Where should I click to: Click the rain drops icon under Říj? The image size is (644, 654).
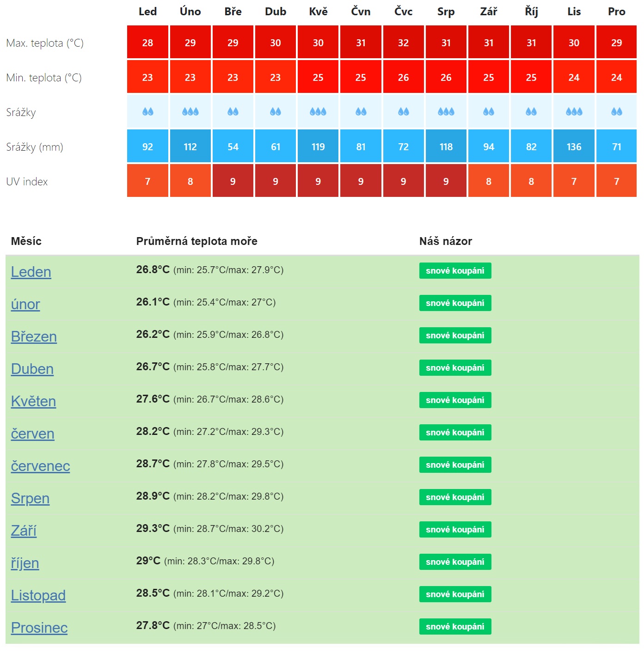click(x=531, y=111)
